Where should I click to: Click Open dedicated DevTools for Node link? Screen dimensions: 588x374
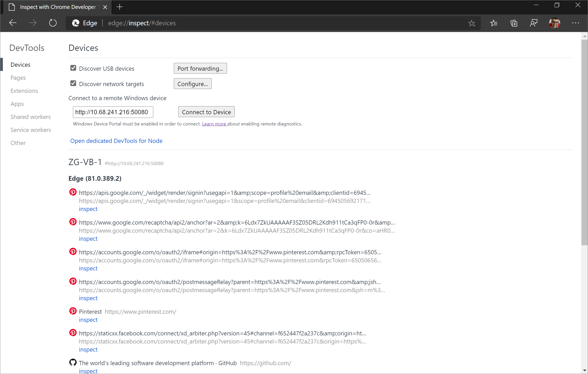pos(116,141)
